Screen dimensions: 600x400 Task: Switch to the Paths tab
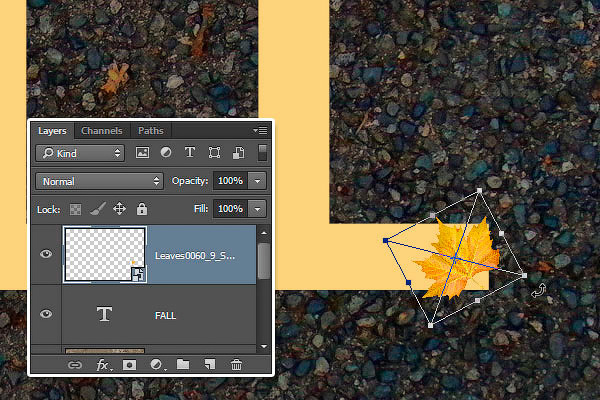point(151,131)
